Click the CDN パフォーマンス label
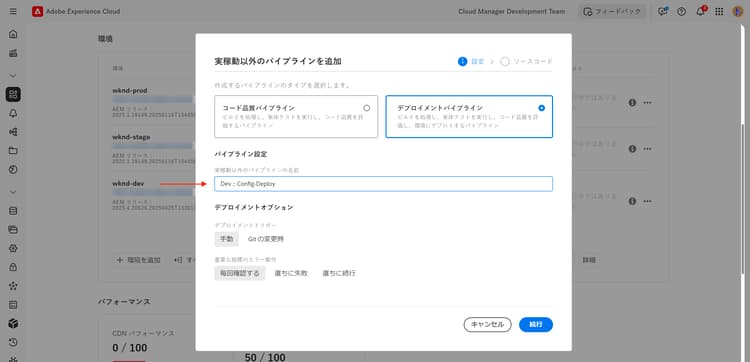This screenshot has height=362, width=750. click(x=143, y=333)
